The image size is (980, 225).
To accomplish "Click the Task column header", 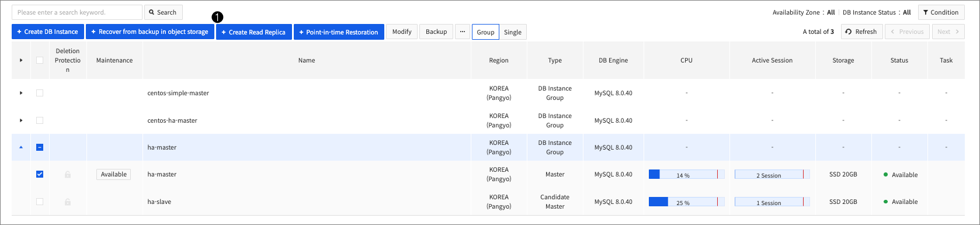I will [946, 60].
